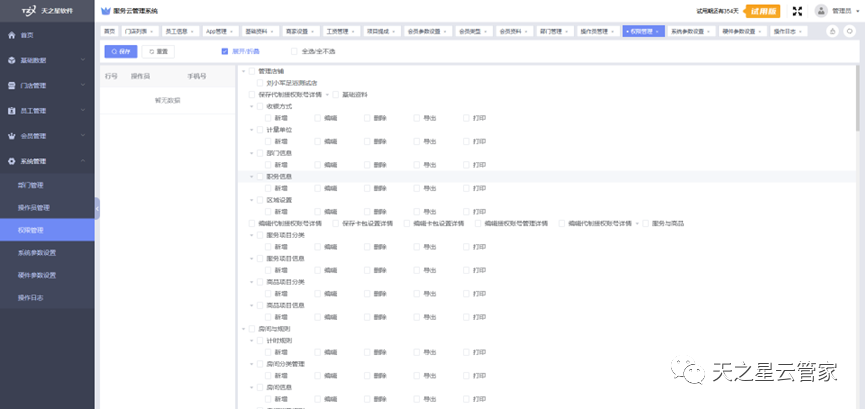Toggle the 展开/折叠 checkbox
The height and width of the screenshot is (409, 865).
point(225,51)
